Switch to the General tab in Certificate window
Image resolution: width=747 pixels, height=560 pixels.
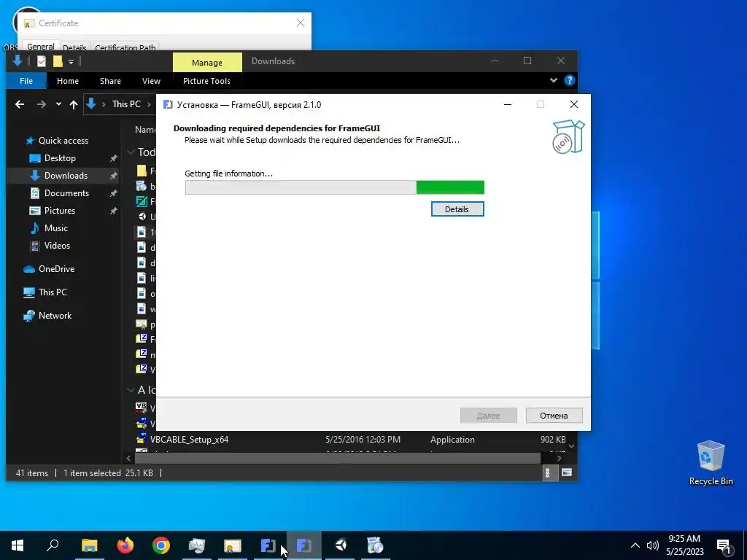(x=41, y=47)
